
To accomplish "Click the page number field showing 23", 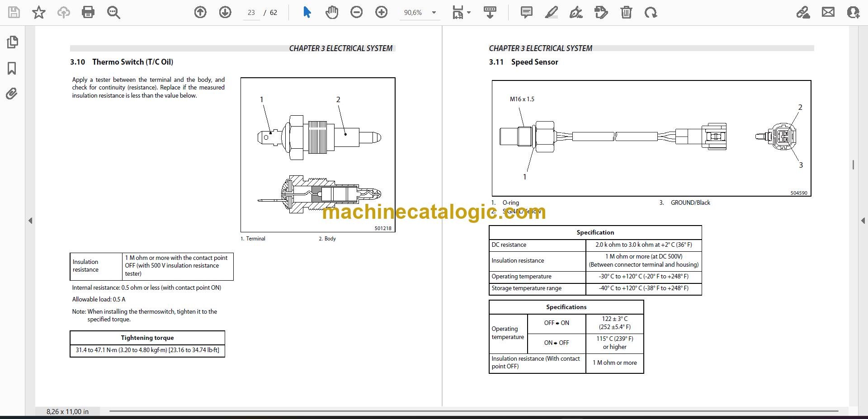I will click(251, 13).
